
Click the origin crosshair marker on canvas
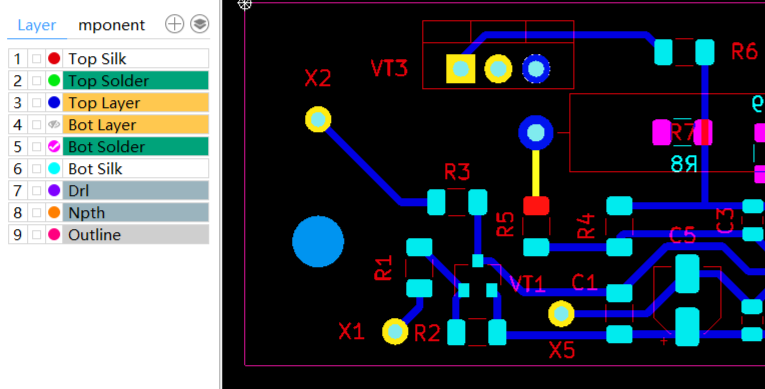click(244, 4)
